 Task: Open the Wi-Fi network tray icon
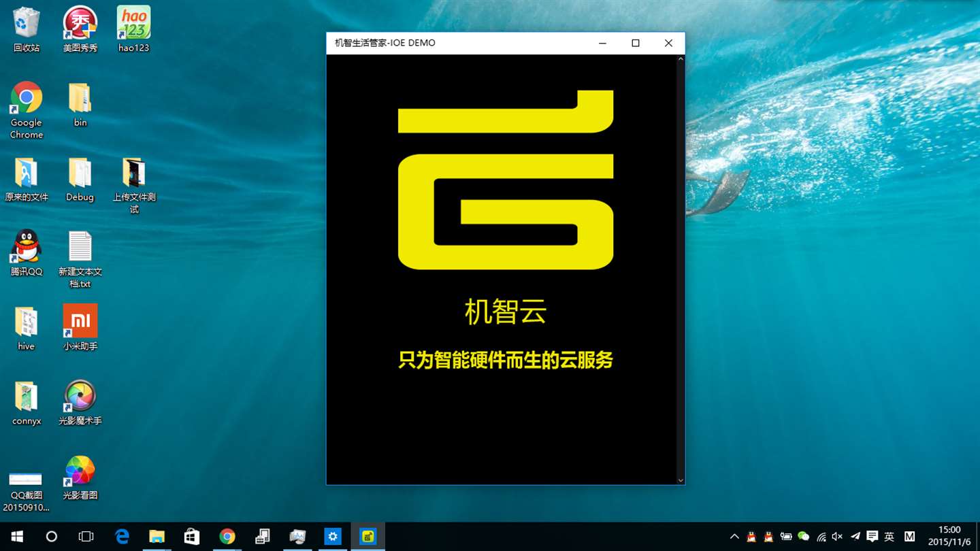[x=821, y=537]
